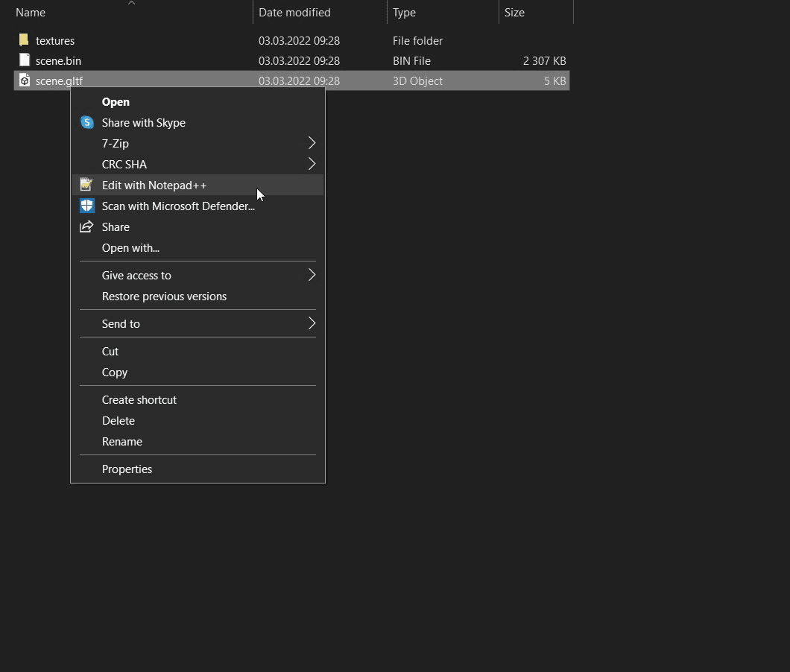The image size is (790, 672).
Task: Expand the CRC SHA submenu arrow
Action: (312, 164)
